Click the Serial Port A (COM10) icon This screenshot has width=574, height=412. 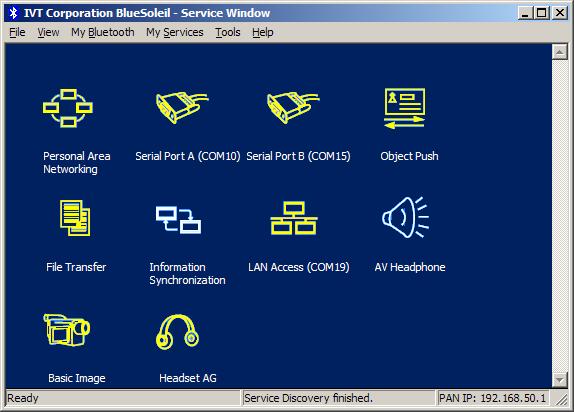pos(182,107)
